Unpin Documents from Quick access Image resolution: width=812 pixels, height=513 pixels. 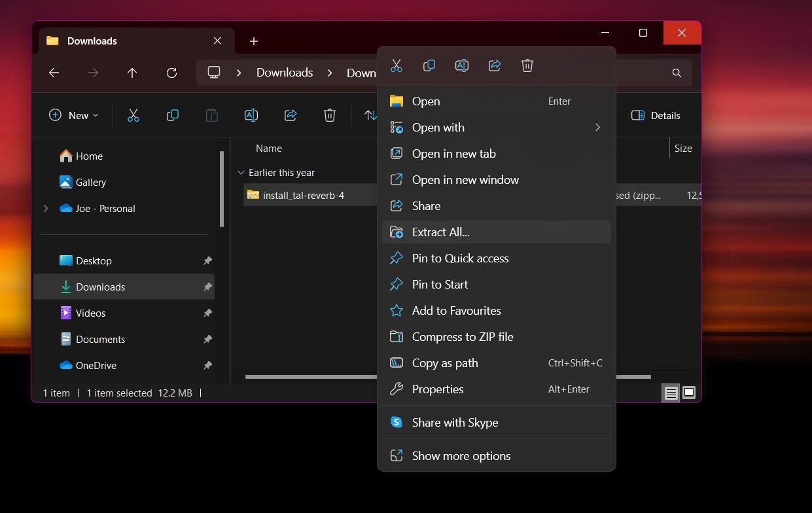click(207, 339)
